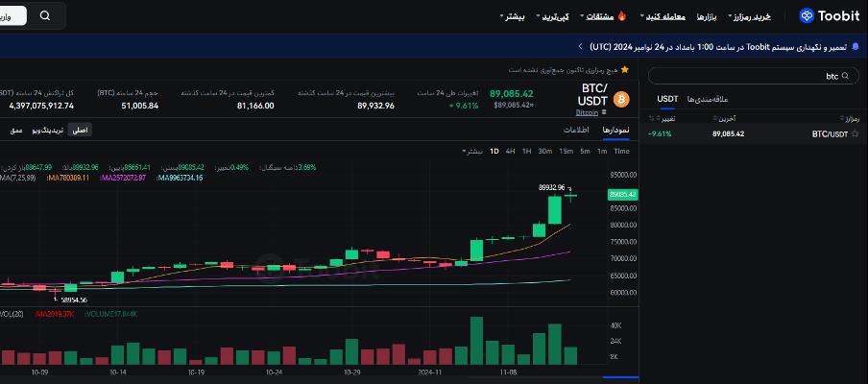Click the MA(7,25,99) indicator label
The width and height of the screenshot is (868, 384).
coord(17,178)
